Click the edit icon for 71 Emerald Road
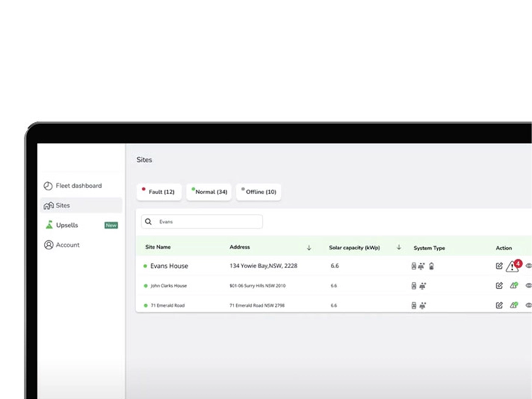 click(499, 305)
